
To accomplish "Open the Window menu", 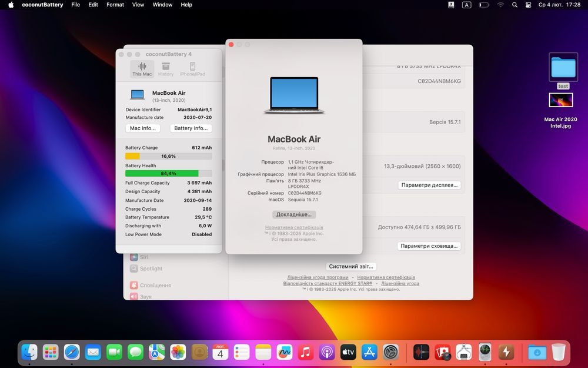I will click(162, 5).
